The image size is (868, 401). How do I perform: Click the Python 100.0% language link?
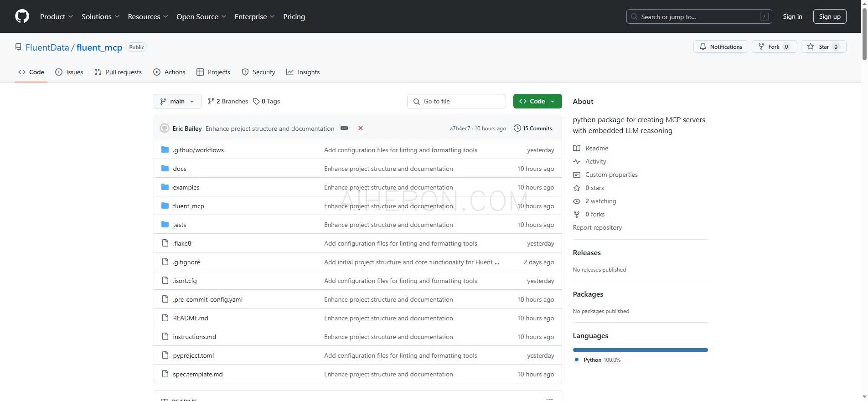pos(597,360)
